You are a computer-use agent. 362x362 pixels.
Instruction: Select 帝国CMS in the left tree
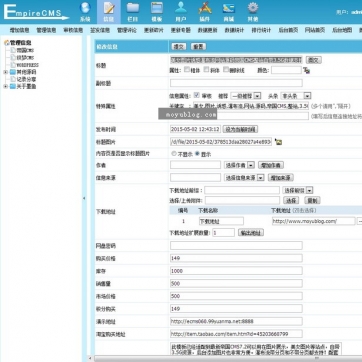25,50
